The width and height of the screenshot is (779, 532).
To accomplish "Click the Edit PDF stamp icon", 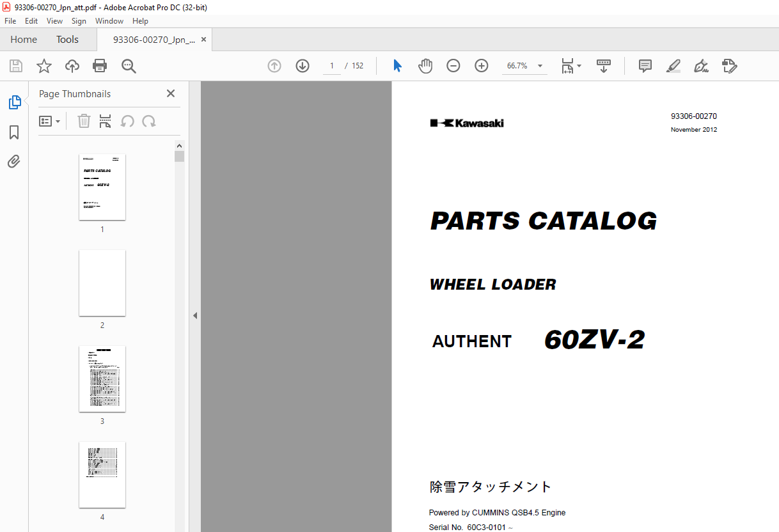I will [730, 66].
